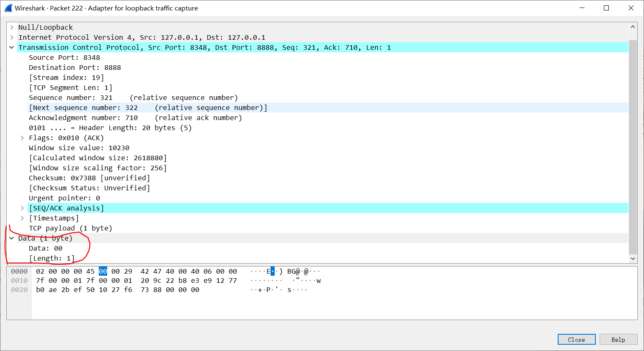
Task: Expand the Internet Protocol Version 4 node
Action: [x=12, y=37]
